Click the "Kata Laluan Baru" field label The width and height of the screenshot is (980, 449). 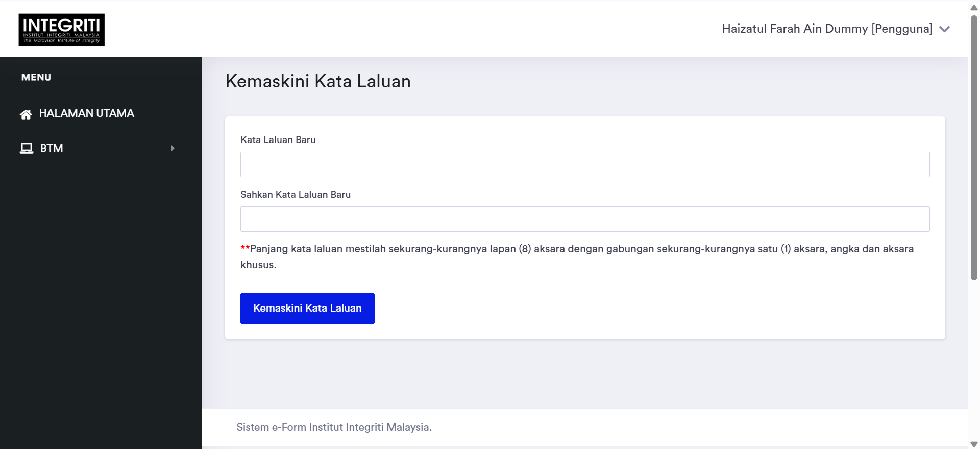pos(278,140)
